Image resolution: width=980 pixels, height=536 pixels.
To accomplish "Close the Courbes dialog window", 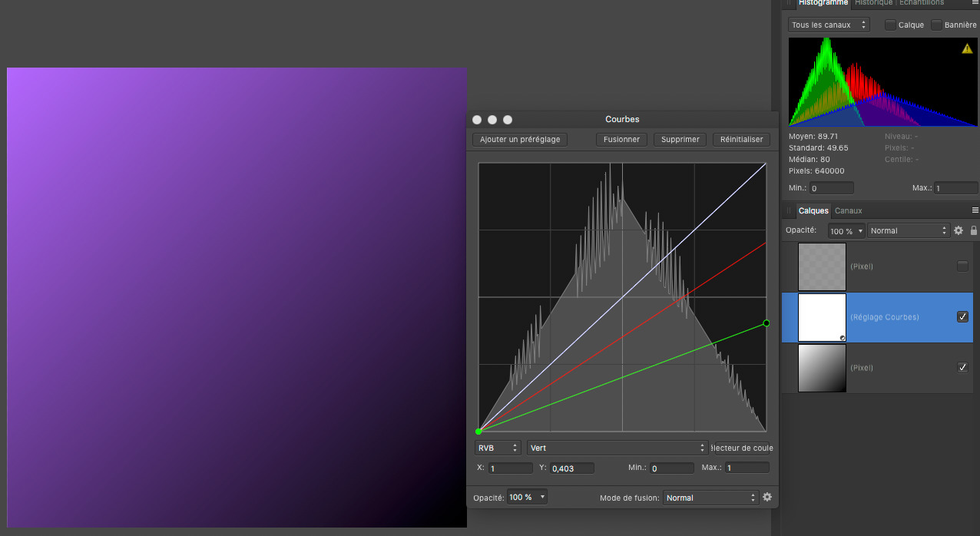I will click(x=477, y=120).
